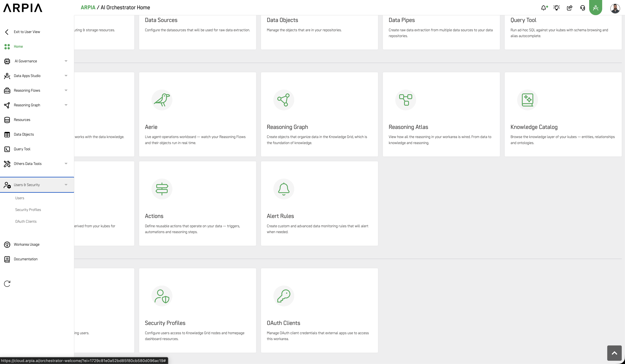Open the Actions card title
The image size is (625, 364).
click(154, 216)
